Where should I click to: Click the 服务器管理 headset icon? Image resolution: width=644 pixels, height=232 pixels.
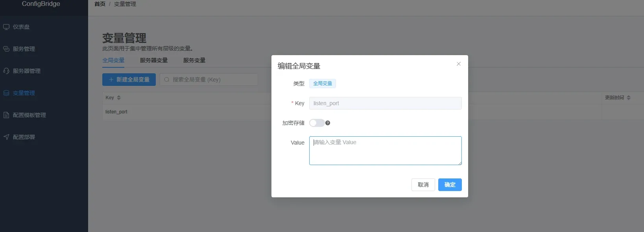(x=6, y=71)
